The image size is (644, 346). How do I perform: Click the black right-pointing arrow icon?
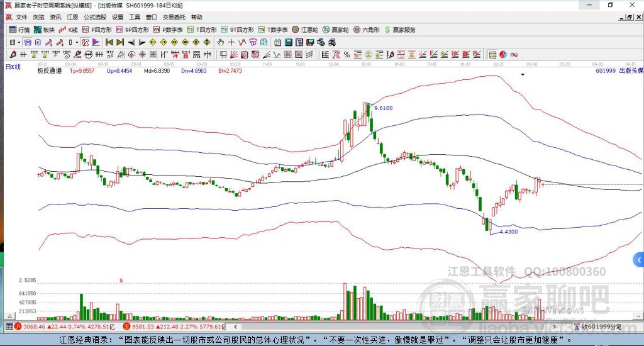(142, 42)
